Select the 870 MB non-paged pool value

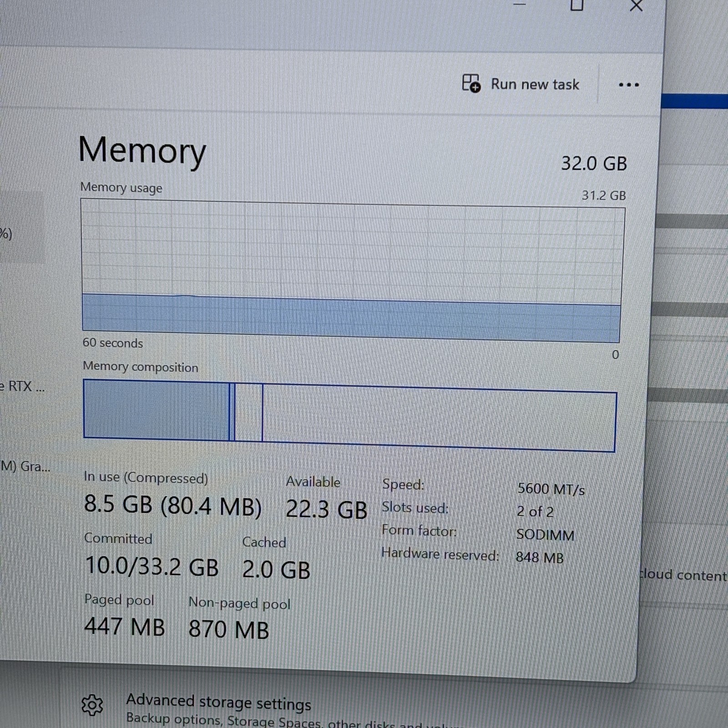pyautogui.click(x=229, y=630)
